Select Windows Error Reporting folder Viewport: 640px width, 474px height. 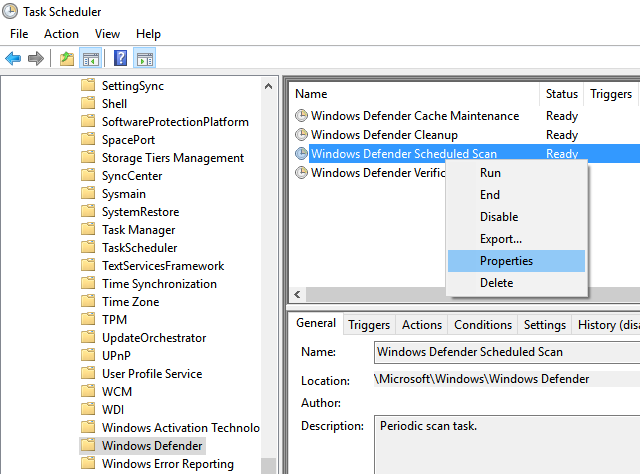coord(168,463)
